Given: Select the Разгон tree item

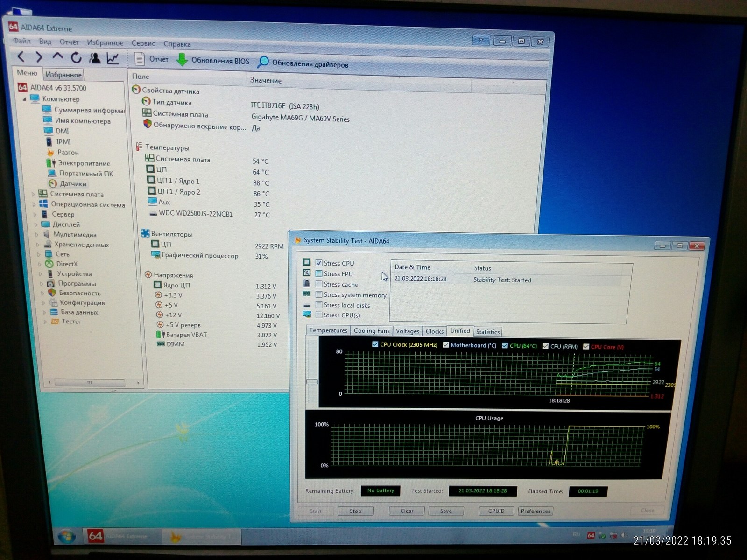Looking at the screenshot, I should coord(63,153).
